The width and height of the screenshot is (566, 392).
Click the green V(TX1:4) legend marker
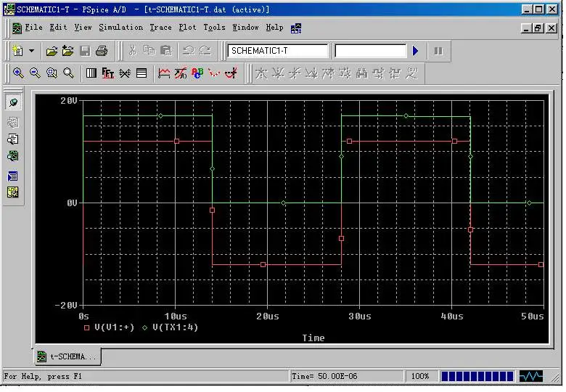(144, 328)
